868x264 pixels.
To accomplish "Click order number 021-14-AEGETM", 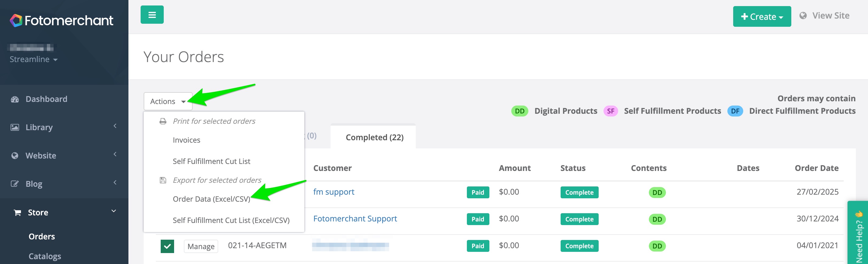I will (x=257, y=245).
